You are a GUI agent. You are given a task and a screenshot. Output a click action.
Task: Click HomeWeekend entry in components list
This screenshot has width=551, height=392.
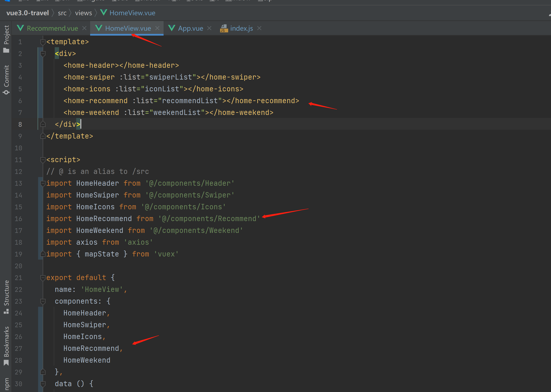(x=87, y=360)
